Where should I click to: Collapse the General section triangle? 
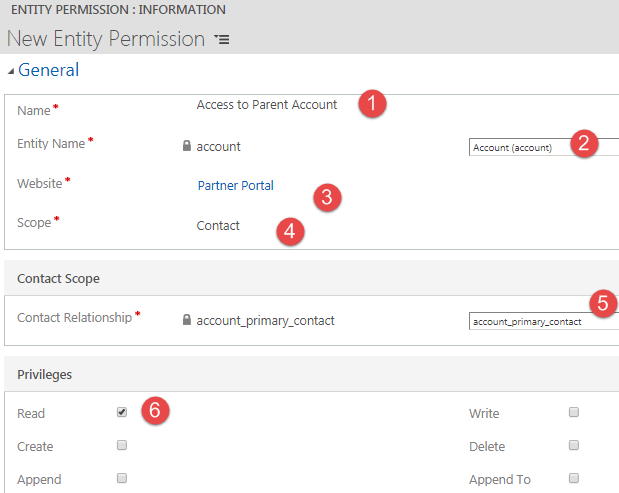(11, 71)
